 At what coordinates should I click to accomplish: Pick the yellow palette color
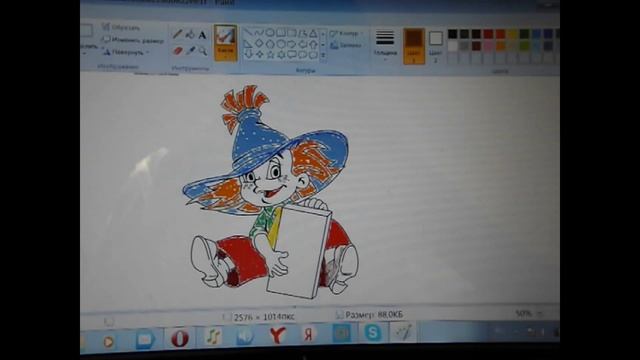[x=512, y=34]
